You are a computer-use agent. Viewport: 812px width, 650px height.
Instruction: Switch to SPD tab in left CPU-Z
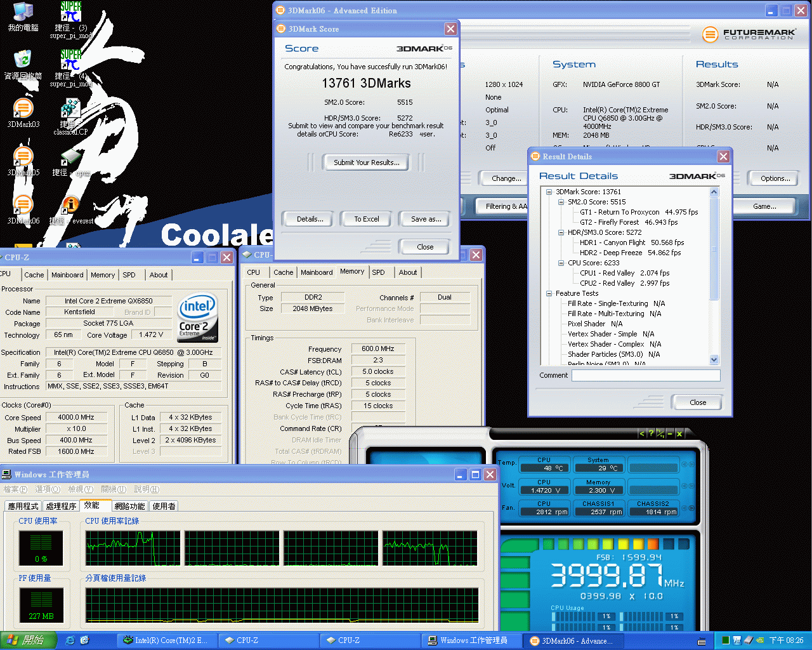click(129, 275)
